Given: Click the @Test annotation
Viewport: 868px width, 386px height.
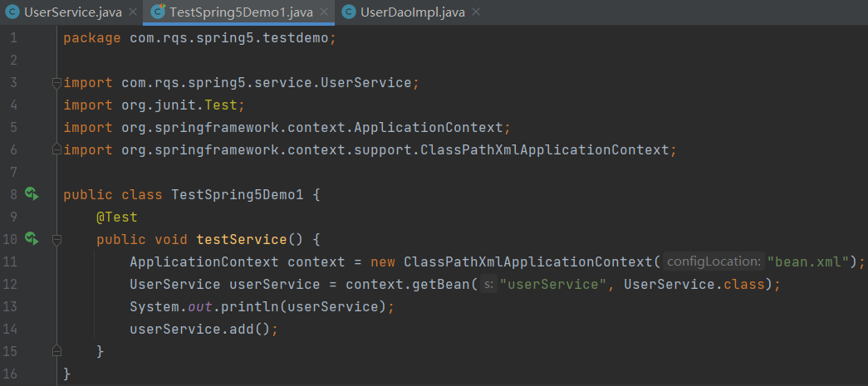Looking at the screenshot, I should (117, 217).
